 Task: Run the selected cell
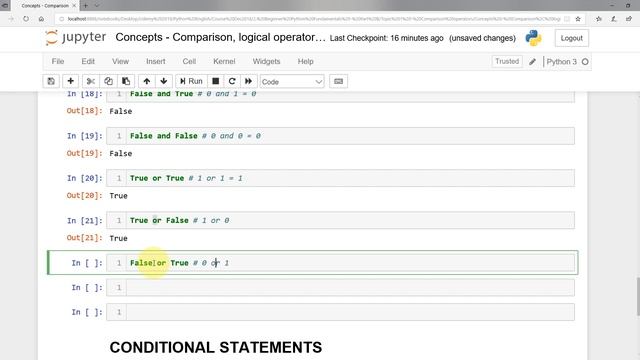click(191, 81)
